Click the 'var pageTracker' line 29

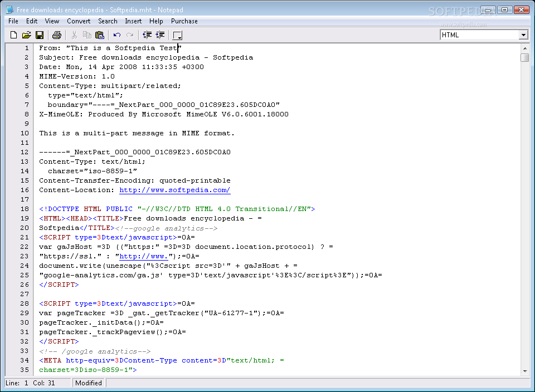click(x=162, y=313)
